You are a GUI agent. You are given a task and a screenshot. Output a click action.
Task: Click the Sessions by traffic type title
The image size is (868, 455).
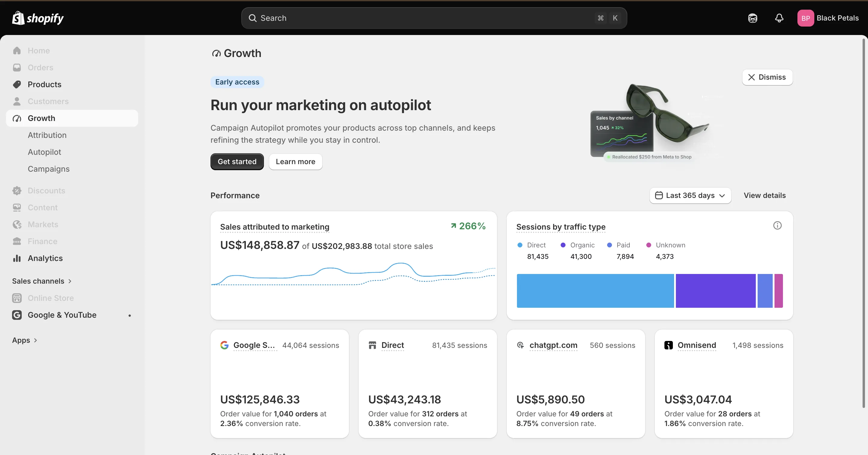[561, 227]
